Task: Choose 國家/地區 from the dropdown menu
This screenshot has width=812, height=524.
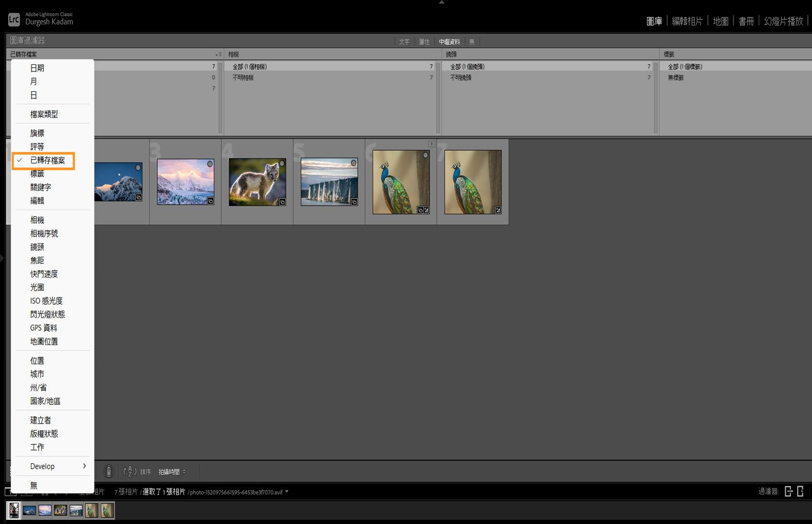Action: point(45,401)
